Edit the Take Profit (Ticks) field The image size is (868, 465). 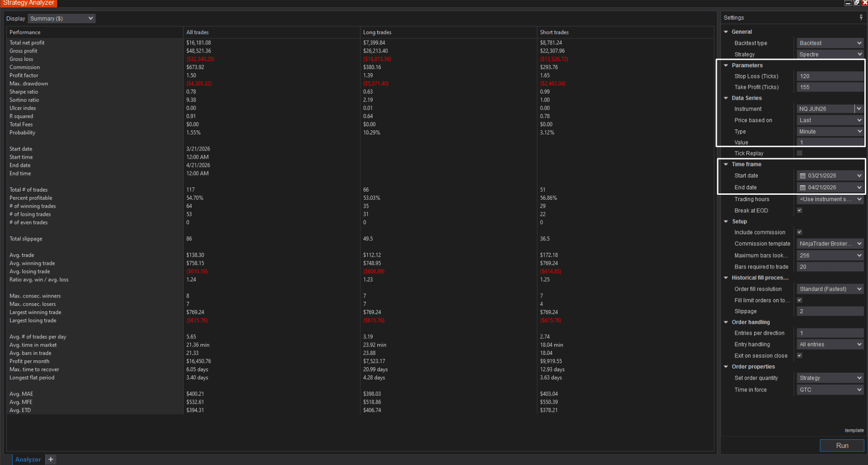(830, 87)
